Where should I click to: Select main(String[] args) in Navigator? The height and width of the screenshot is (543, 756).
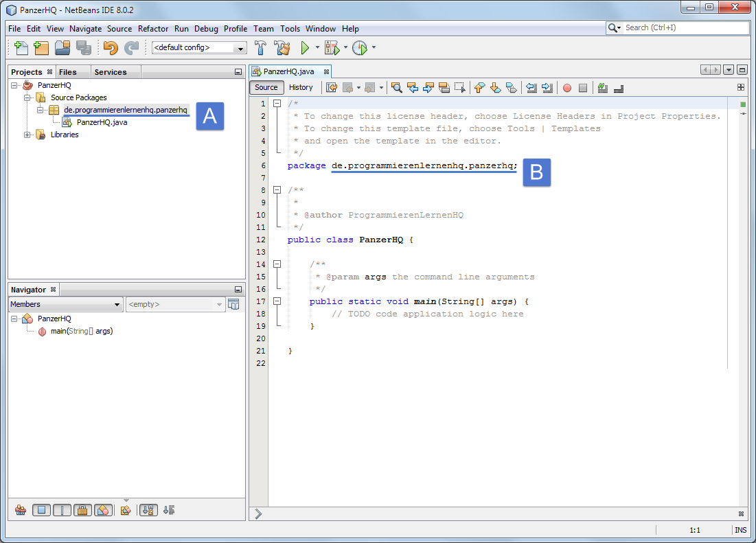[x=82, y=331]
